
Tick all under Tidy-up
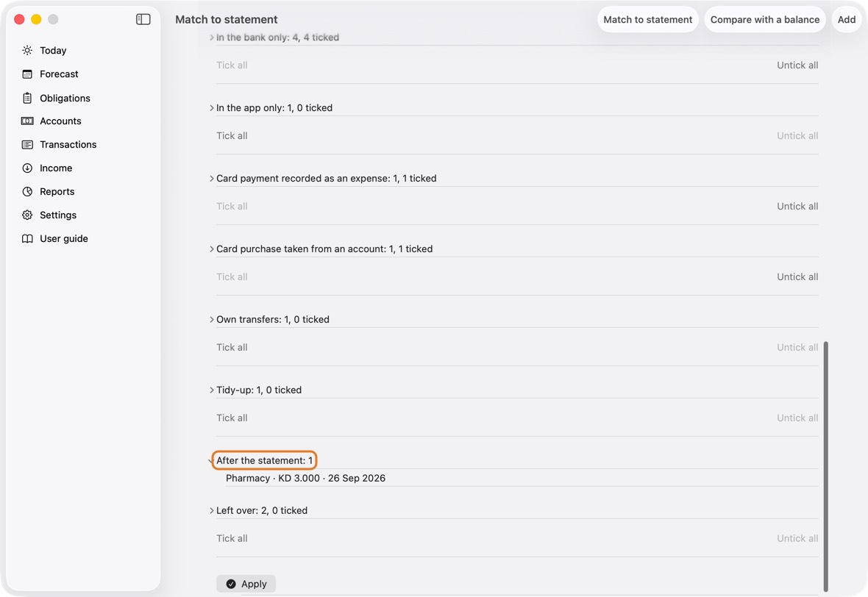pyautogui.click(x=232, y=418)
